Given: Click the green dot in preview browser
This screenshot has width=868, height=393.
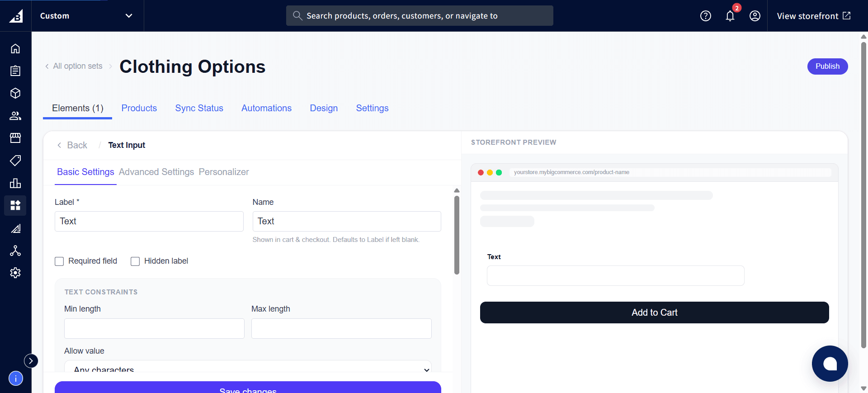Looking at the screenshot, I should [x=499, y=172].
